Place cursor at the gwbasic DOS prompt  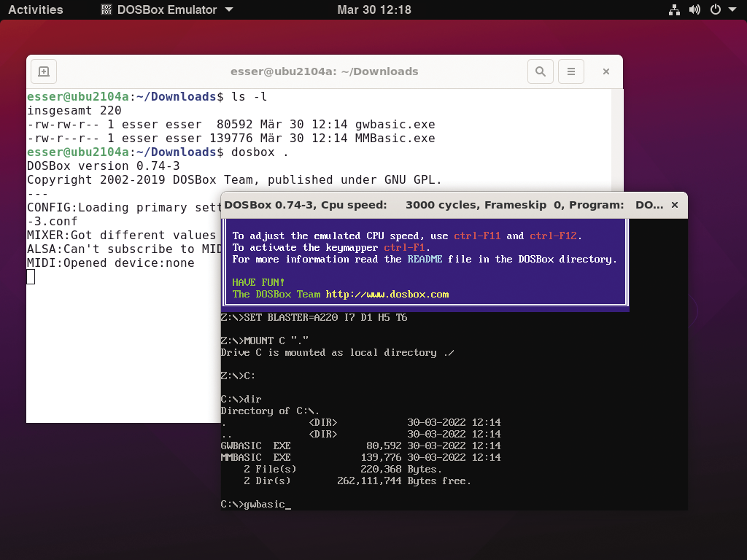pyautogui.click(x=255, y=503)
